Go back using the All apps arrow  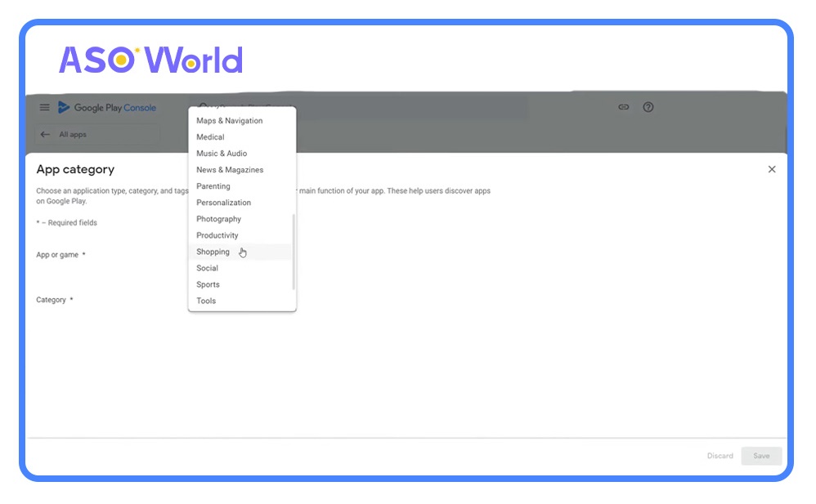pos(45,134)
